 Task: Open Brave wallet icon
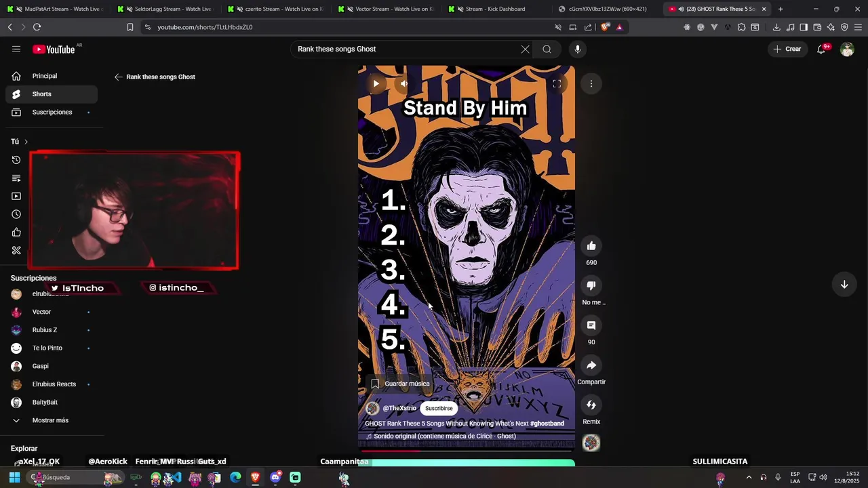click(817, 27)
